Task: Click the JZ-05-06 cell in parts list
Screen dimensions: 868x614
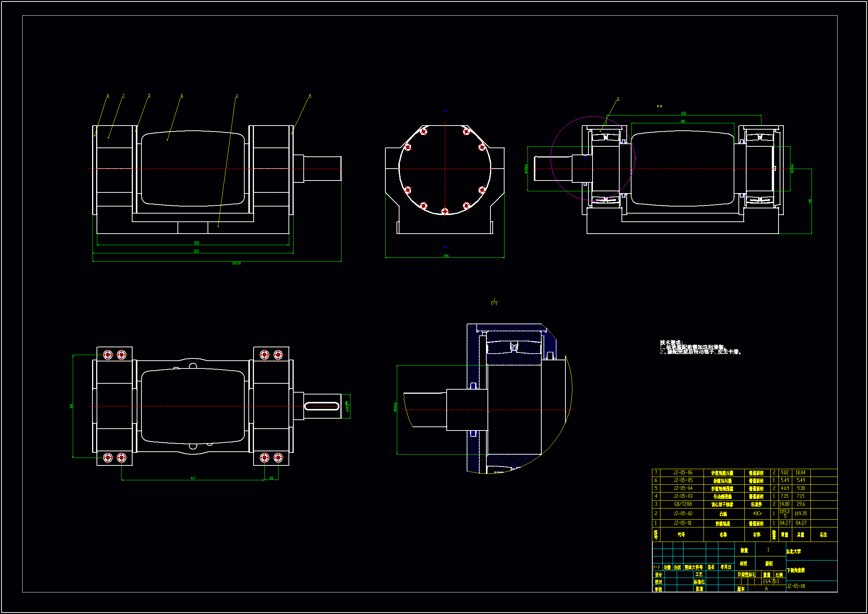Action: pyautogui.click(x=683, y=472)
